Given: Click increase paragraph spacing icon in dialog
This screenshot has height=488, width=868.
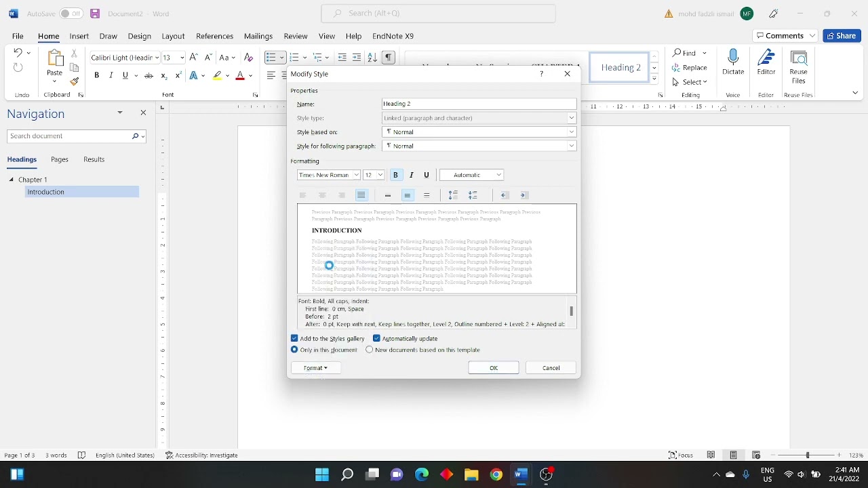Looking at the screenshot, I should [x=454, y=195].
